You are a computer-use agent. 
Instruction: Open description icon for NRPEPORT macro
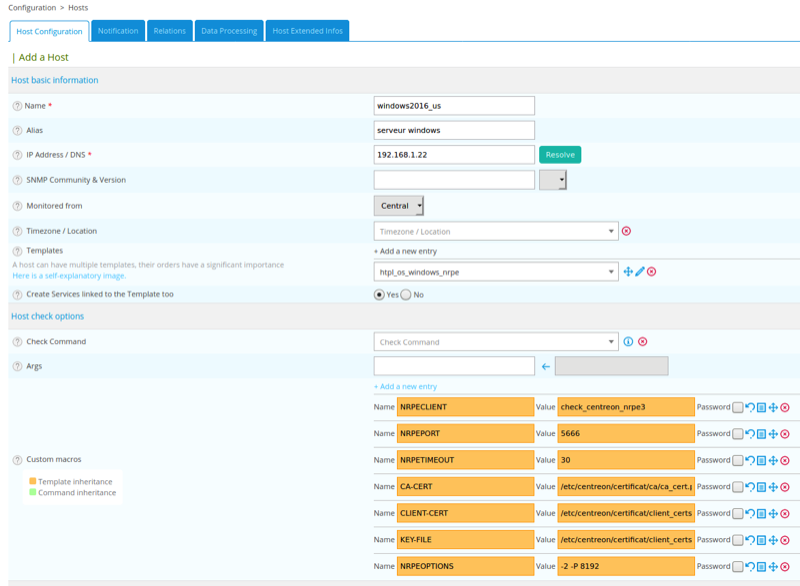point(761,434)
